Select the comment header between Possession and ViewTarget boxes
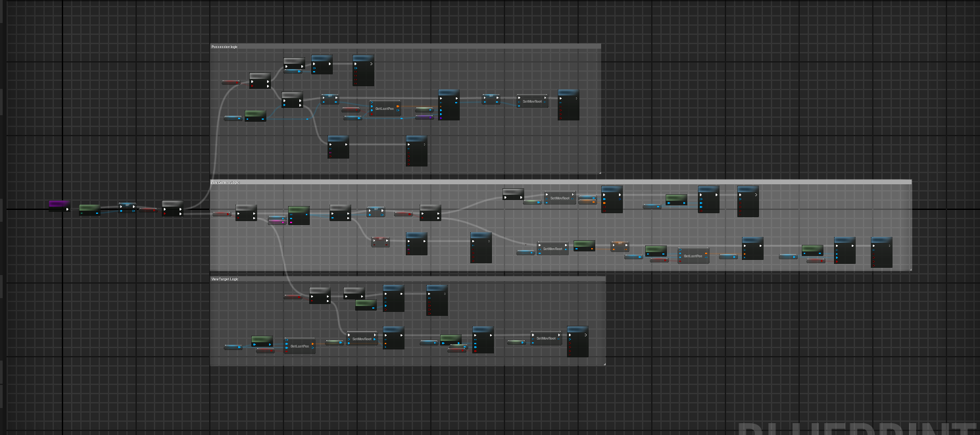Image resolution: width=980 pixels, height=435 pixels. pos(560,182)
